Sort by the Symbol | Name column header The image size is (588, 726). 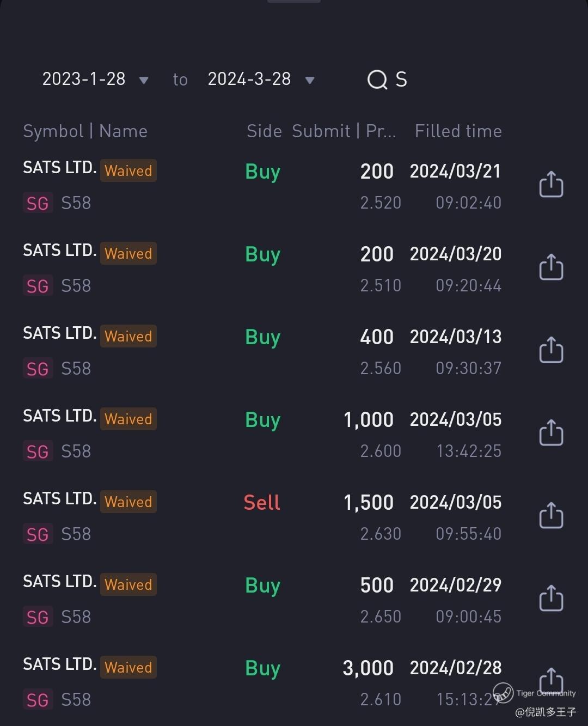85,131
